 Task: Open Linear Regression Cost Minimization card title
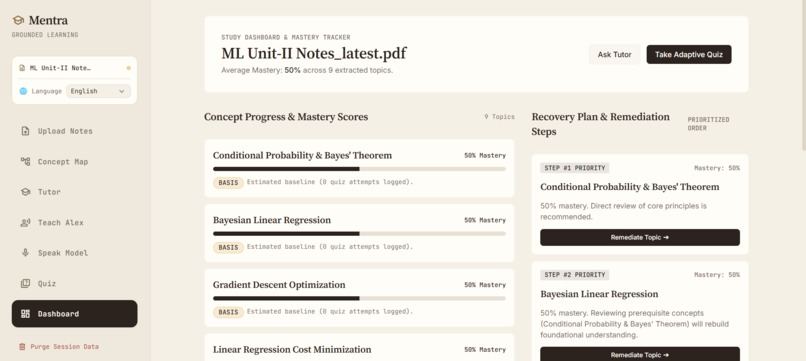point(292,350)
